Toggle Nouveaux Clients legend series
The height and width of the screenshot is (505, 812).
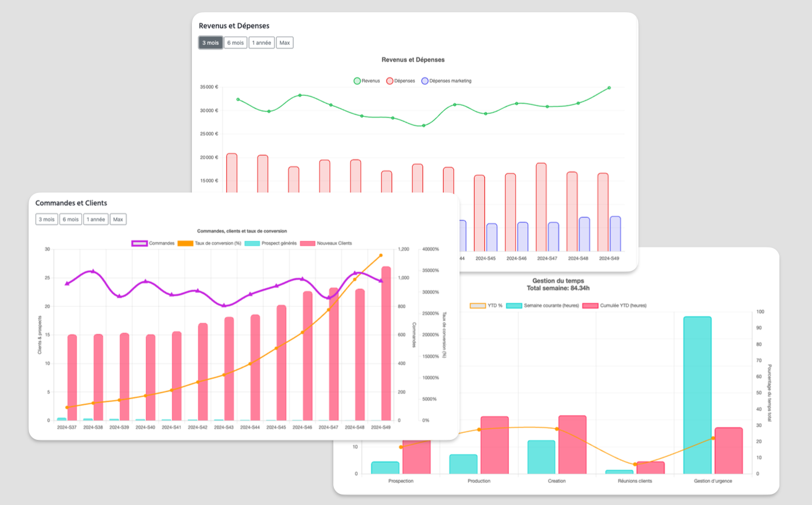pyautogui.click(x=326, y=243)
